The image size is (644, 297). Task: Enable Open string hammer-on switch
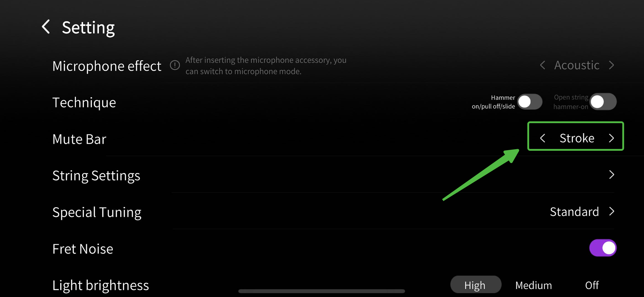pos(603,102)
